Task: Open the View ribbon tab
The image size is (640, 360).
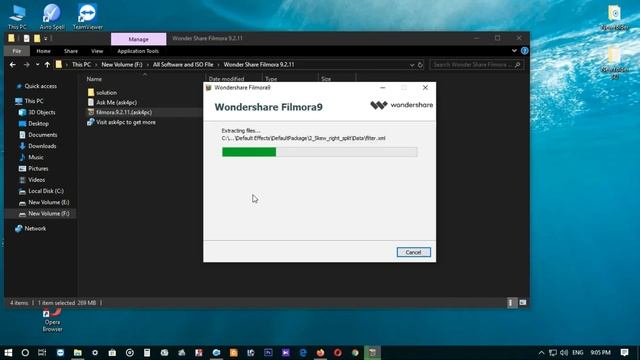Action: tap(97, 51)
